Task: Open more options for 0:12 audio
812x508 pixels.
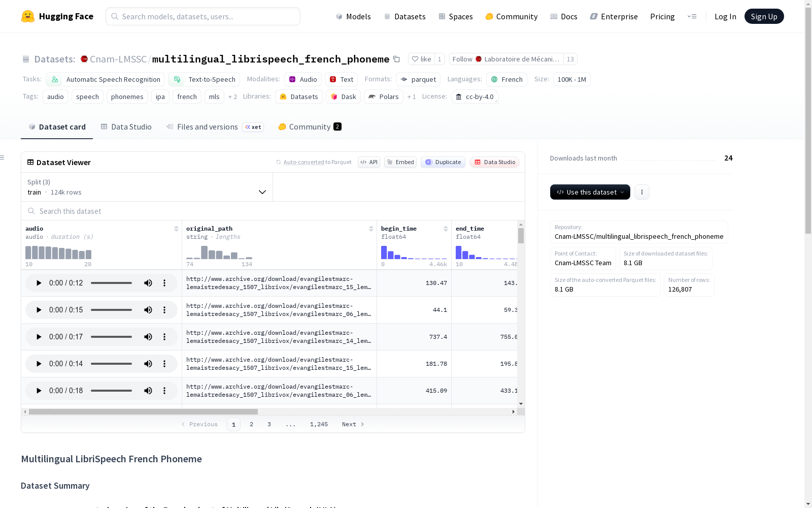Action: pos(164,283)
